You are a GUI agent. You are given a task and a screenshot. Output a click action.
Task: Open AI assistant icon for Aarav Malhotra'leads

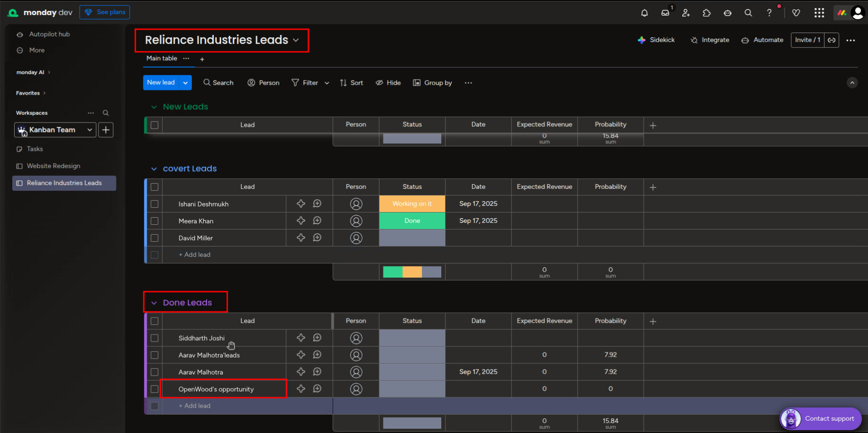pyautogui.click(x=301, y=355)
